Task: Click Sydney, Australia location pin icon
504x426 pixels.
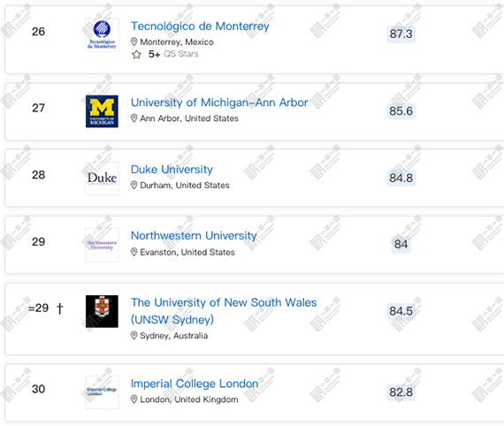Action: [134, 335]
